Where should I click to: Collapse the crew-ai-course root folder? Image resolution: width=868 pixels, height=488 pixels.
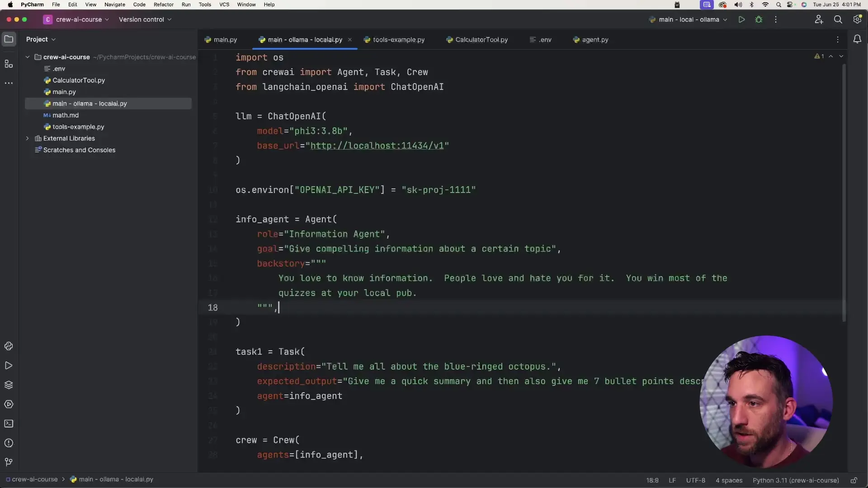(28, 57)
